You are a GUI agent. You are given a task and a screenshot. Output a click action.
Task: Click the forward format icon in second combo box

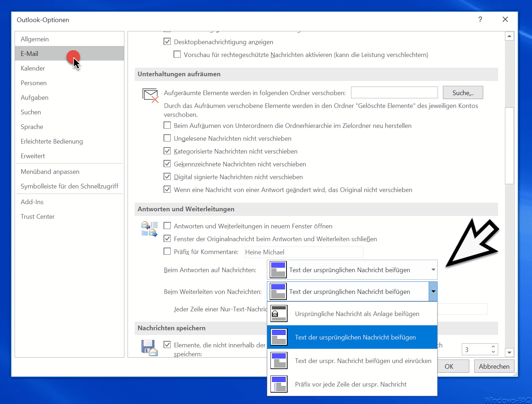click(278, 291)
